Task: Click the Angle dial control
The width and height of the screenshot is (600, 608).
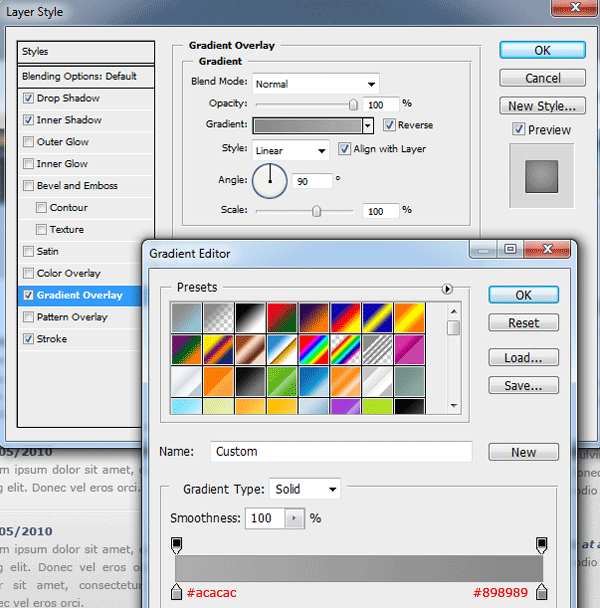Action: pyautogui.click(x=270, y=181)
